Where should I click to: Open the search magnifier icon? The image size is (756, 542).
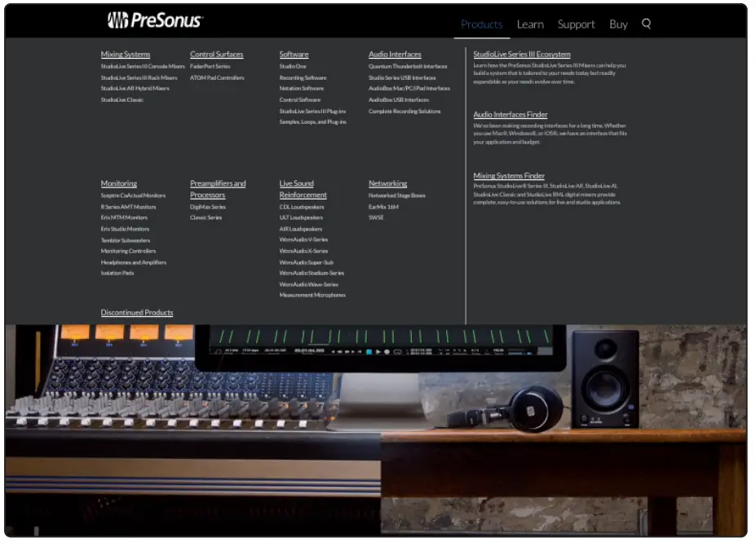647,24
